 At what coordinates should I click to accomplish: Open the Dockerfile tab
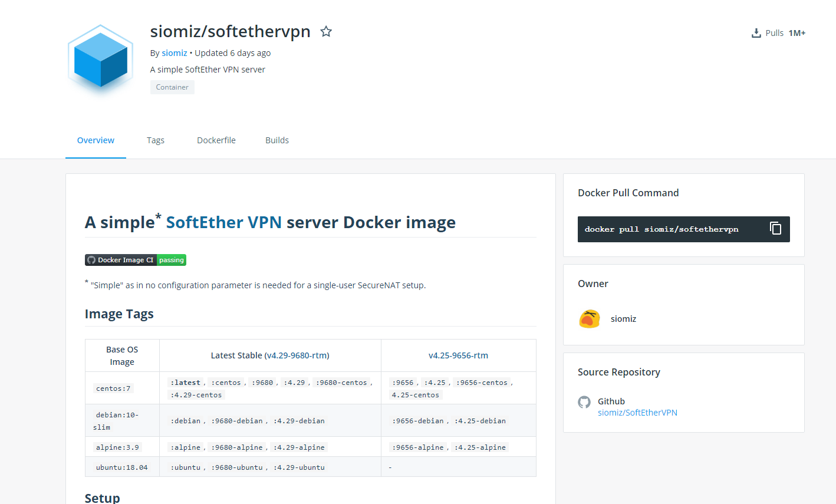point(216,140)
